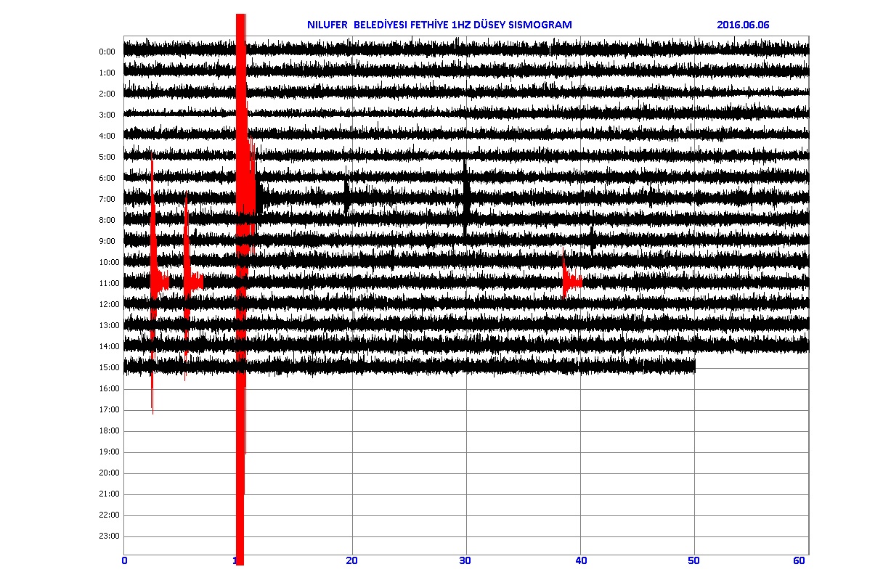Screen dimensions: 891x588
Task: Click the end of the 15:00 trace
Action: click(693, 367)
